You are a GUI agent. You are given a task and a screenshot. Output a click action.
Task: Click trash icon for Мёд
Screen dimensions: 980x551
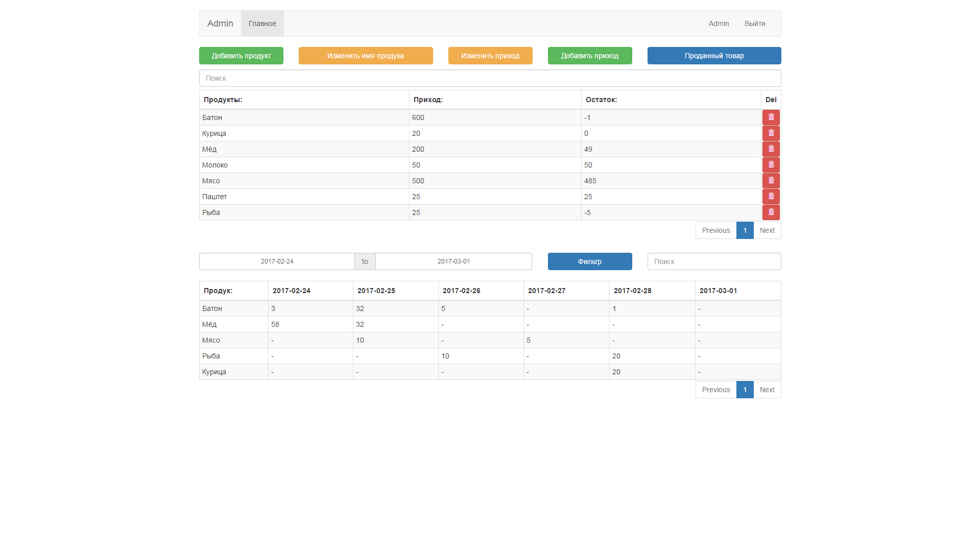click(771, 149)
